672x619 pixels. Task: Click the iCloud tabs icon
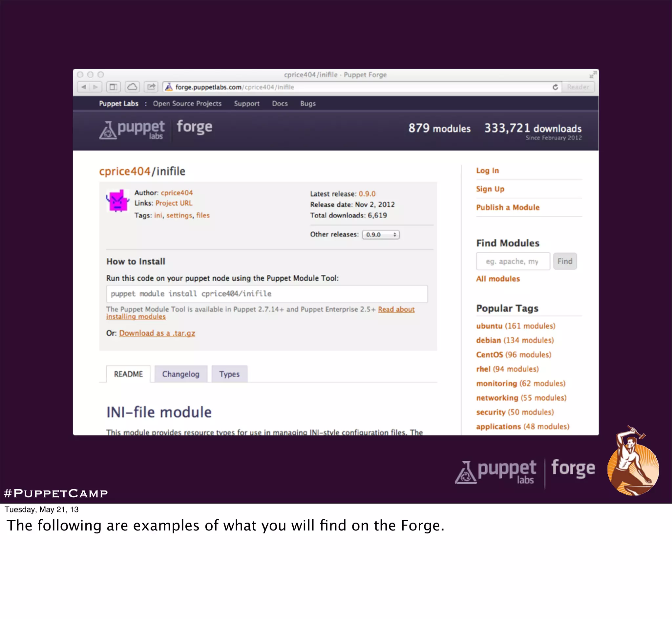click(132, 87)
